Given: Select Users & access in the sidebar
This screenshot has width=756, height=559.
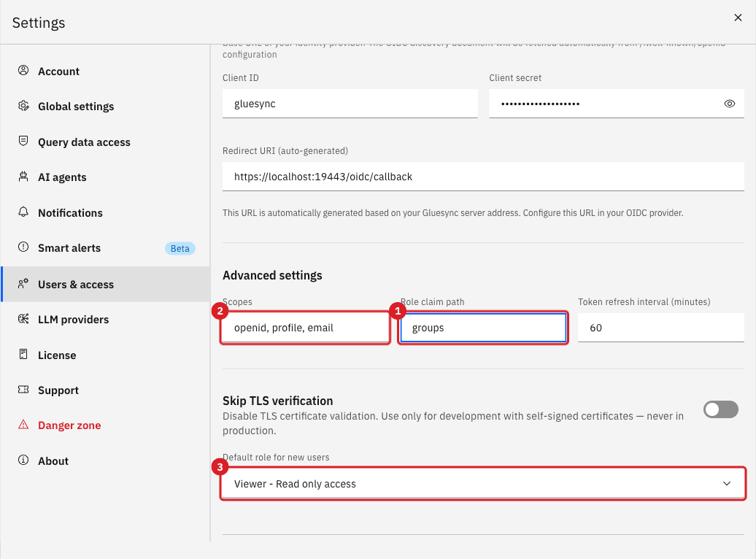Looking at the screenshot, I should (x=106, y=284).
